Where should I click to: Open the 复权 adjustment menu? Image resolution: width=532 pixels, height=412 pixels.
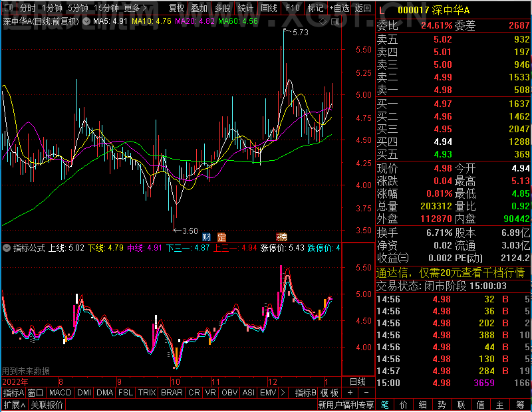click(177, 8)
